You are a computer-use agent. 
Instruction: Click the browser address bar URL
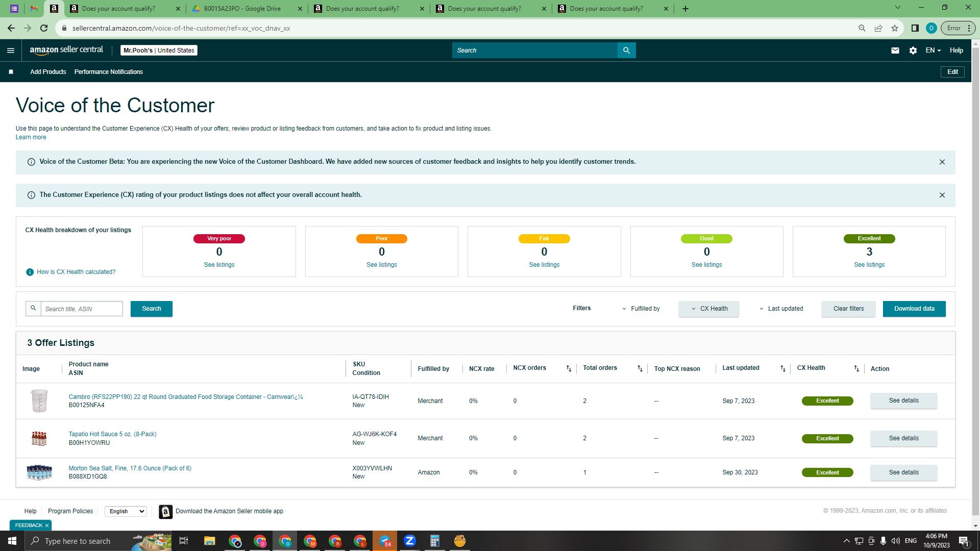pos(181,28)
